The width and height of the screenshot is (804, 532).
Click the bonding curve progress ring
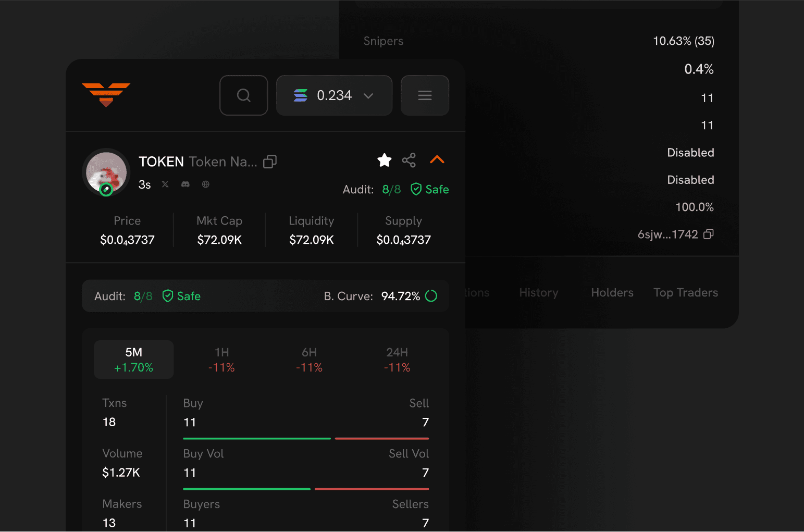coord(431,296)
